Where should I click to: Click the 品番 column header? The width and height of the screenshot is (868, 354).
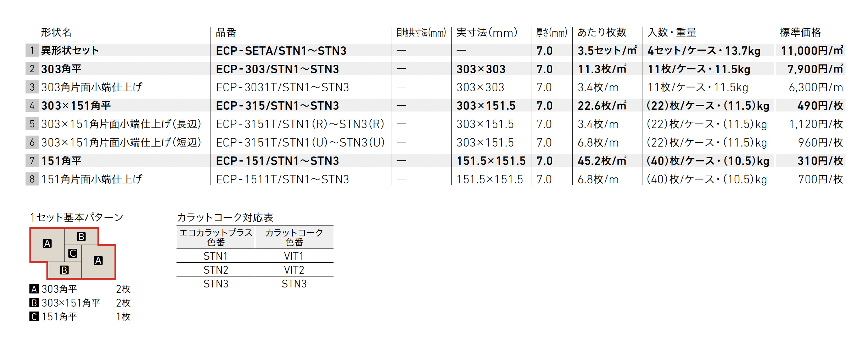point(226,33)
